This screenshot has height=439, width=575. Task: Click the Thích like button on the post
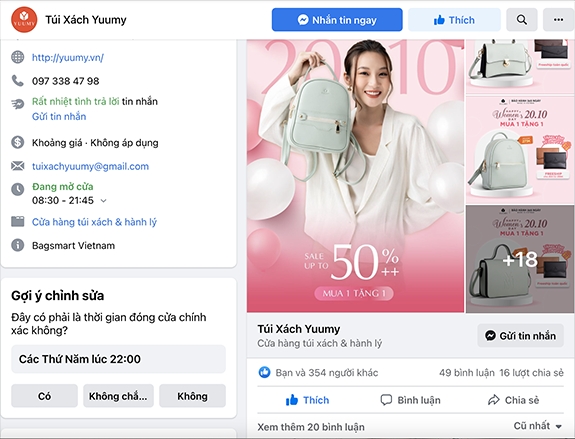(x=307, y=400)
